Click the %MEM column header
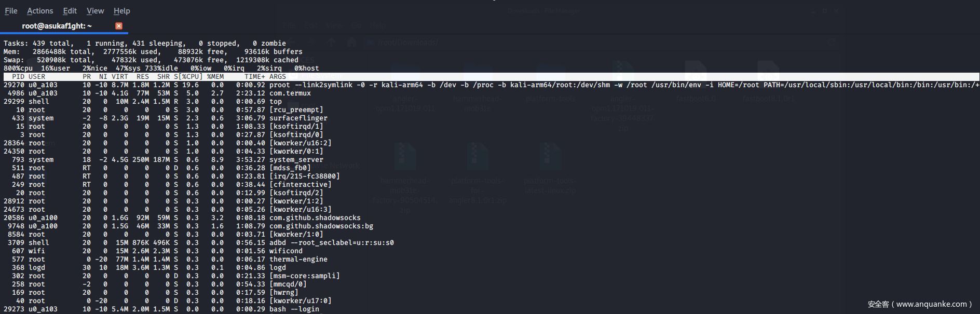The image size is (980, 314). (x=215, y=77)
